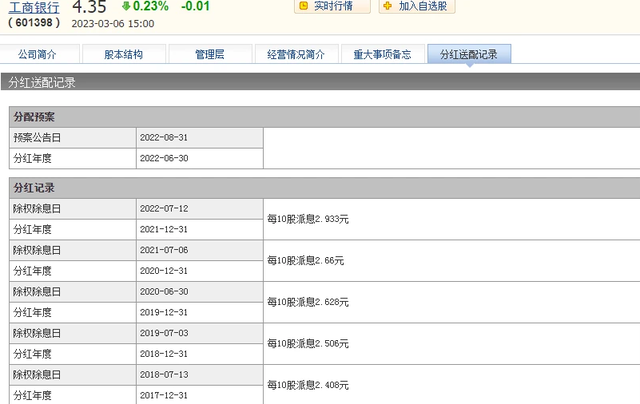
Task: Click the timestamp 2023-03-06 15:00
Action: click(x=113, y=24)
